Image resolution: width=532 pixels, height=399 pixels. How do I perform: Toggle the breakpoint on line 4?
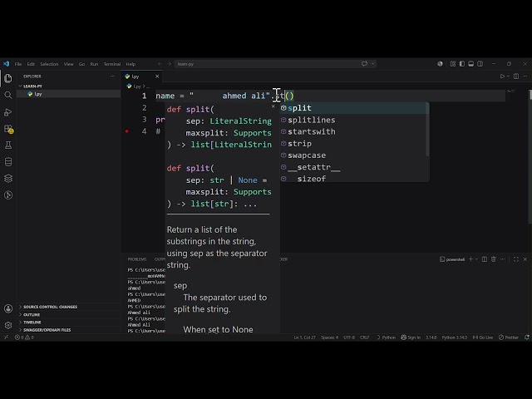127,131
